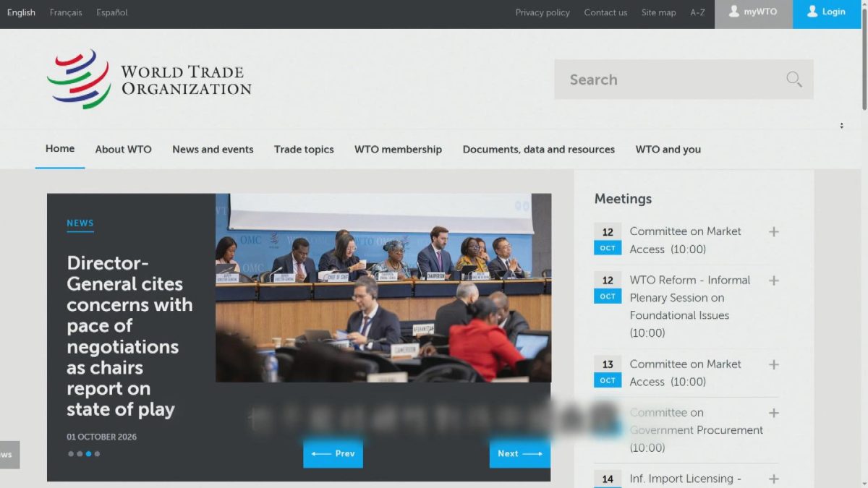This screenshot has height=488, width=868.
Task: Open the WTO and you menu
Action: pyautogui.click(x=668, y=150)
